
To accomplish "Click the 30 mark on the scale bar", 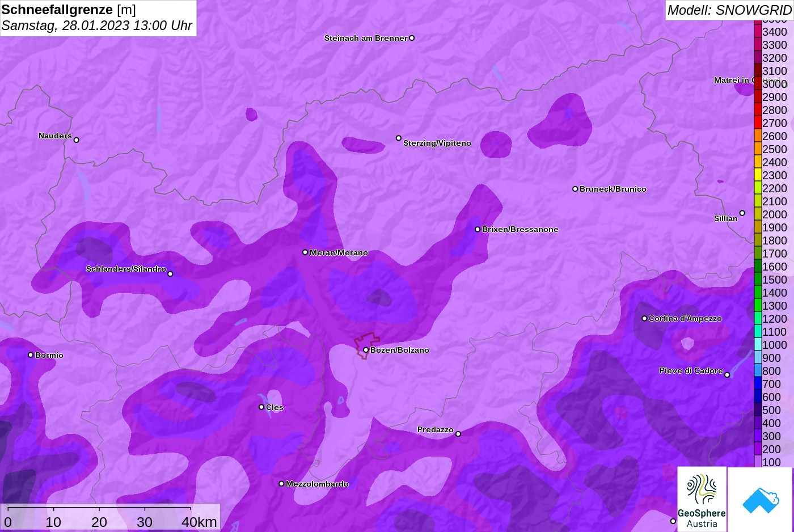I will click(145, 522).
